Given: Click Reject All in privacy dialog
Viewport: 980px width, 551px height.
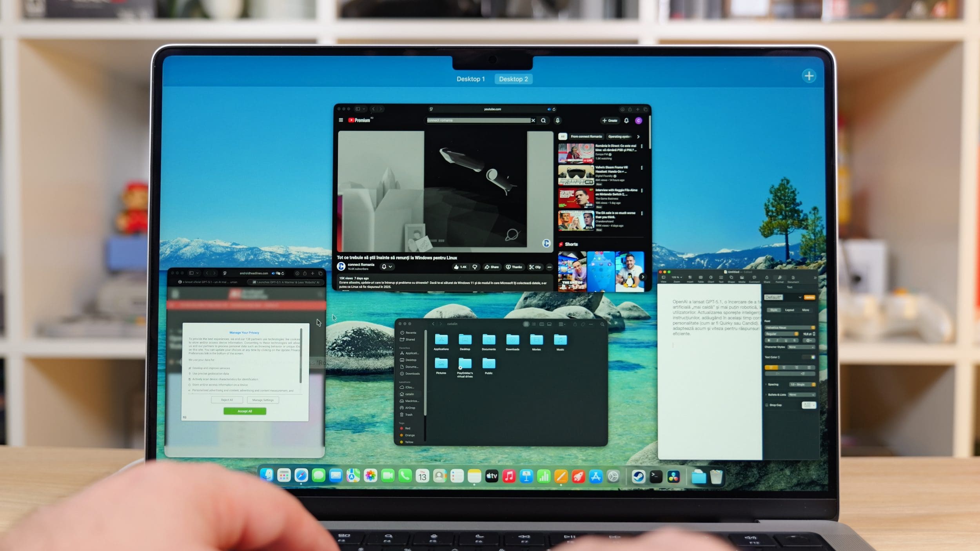Looking at the screenshot, I should pyautogui.click(x=227, y=400).
